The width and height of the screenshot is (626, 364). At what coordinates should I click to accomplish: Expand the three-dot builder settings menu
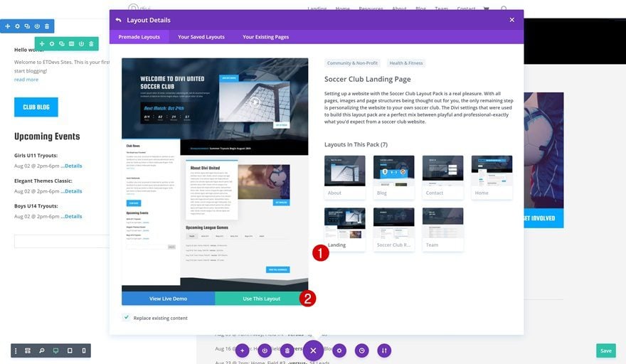tap(16, 350)
